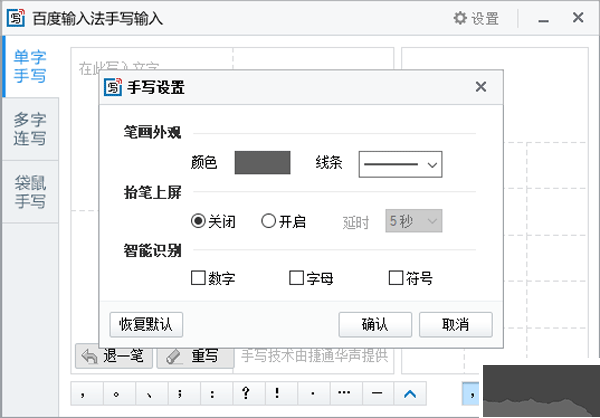Insert the question mark key

click(x=249, y=393)
